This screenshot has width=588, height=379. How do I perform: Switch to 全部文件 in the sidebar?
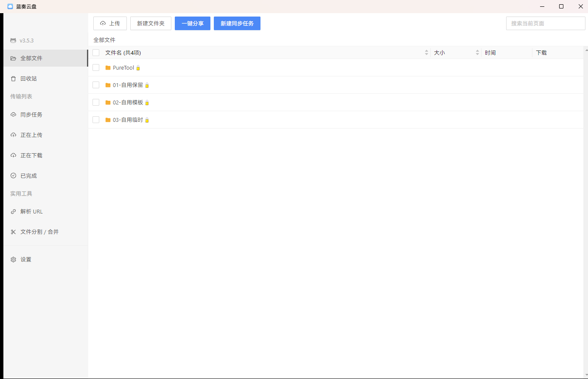pyautogui.click(x=31, y=58)
